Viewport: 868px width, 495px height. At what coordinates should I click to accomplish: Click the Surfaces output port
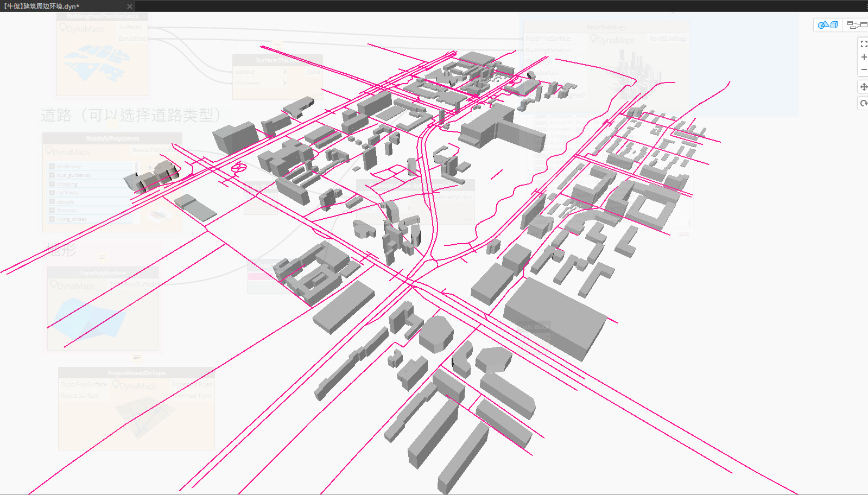[130, 27]
